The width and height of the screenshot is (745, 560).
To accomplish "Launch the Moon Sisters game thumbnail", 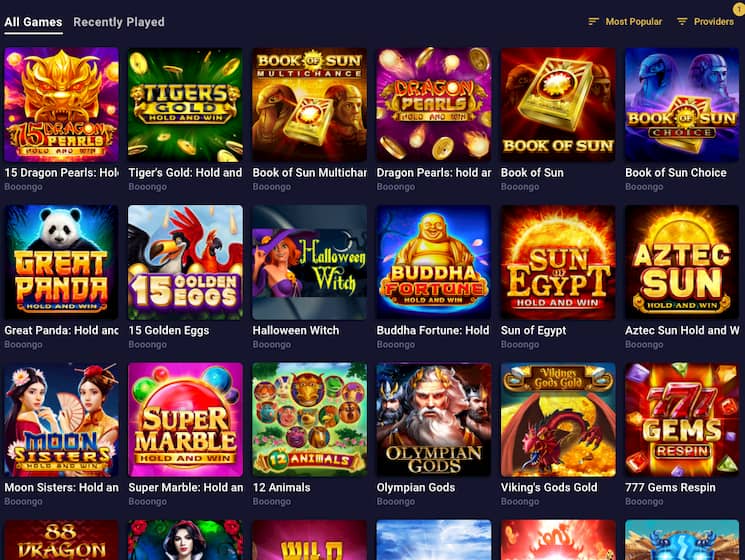I will (x=61, y=420).
